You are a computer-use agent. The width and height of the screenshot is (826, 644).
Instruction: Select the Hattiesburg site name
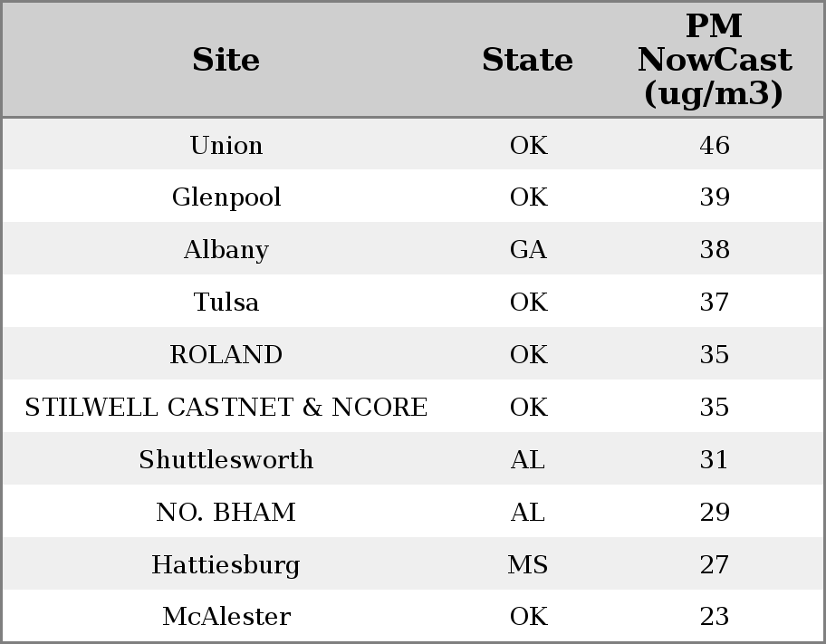pyautogui.click(x=226, y=564)
